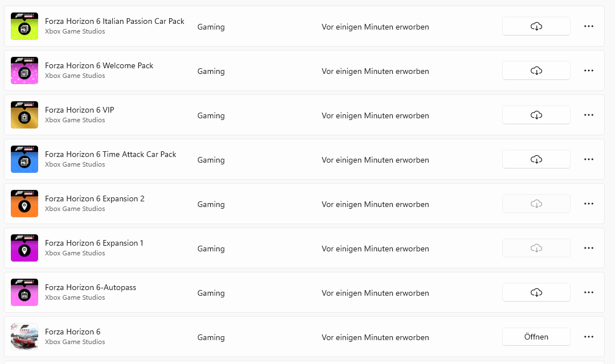
Task: Show more options for the Forza Horizon 6 game
Action: coord(589,337)
